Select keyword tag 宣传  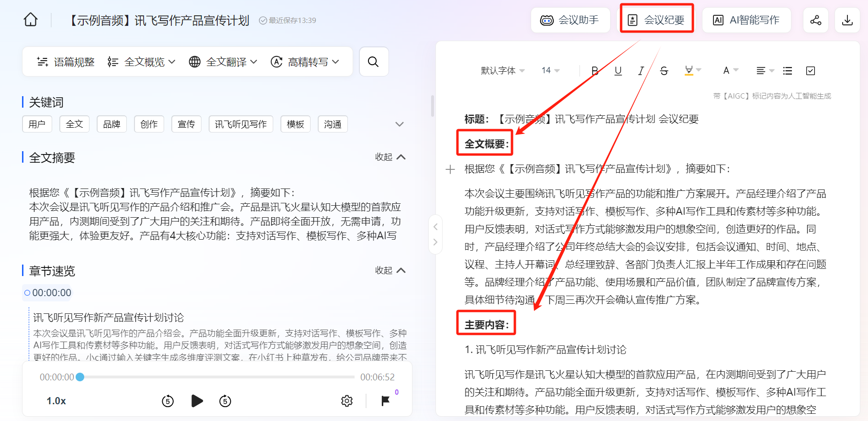click(x=186, y=124)
